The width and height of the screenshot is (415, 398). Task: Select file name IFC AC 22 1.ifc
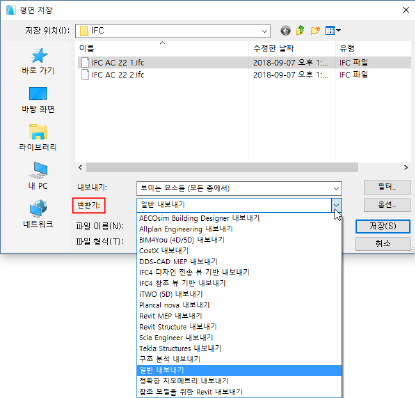[x=118, y=63]
